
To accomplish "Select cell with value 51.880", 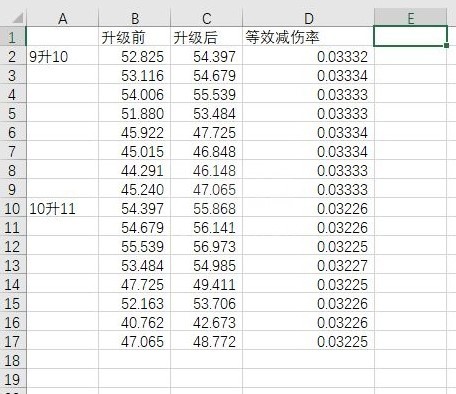I will click(x=135, y=113).
